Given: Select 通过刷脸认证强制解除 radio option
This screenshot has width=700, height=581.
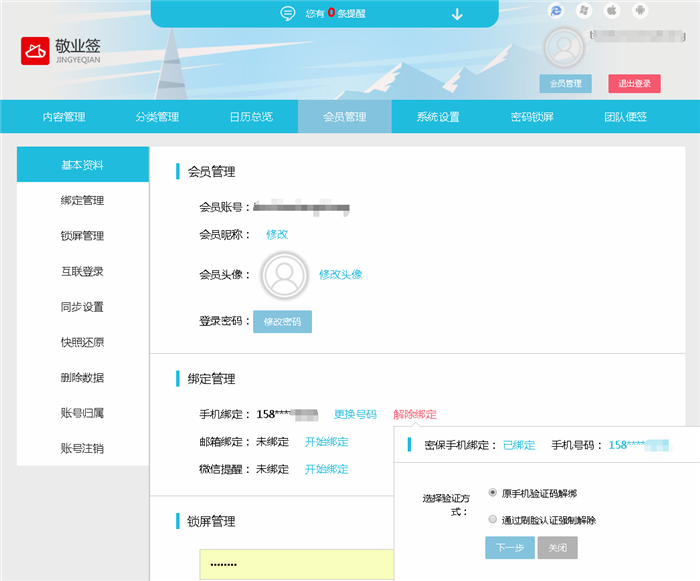Looking at the screenshot, I should click(x=493, y=519).
